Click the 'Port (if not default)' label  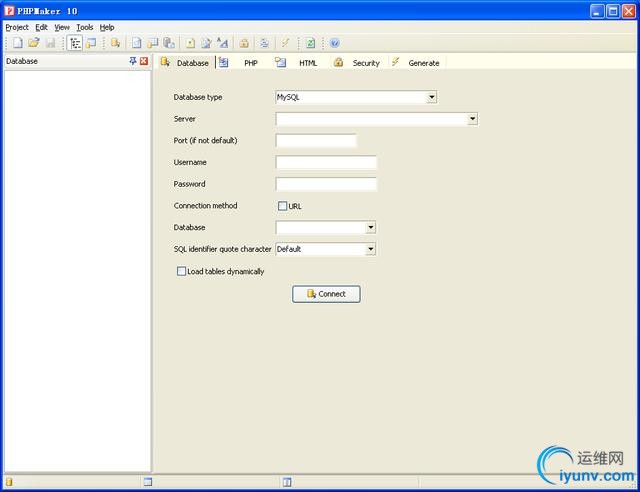[x=205, y=140]
